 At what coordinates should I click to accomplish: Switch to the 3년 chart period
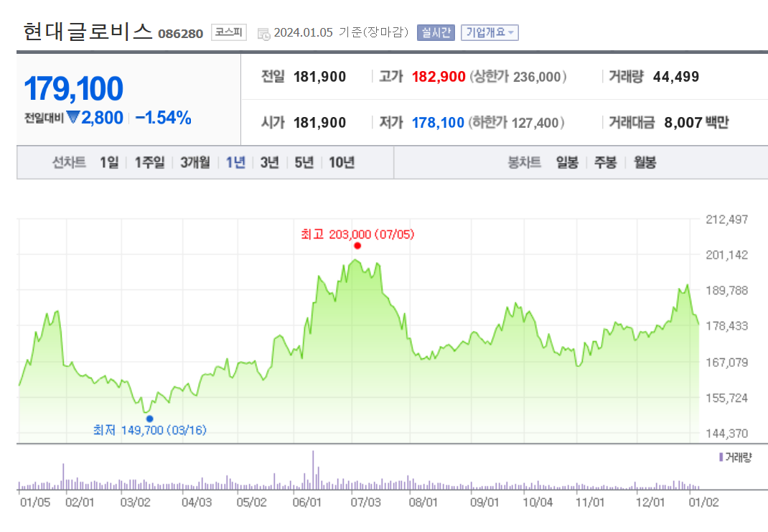(269, 162)
